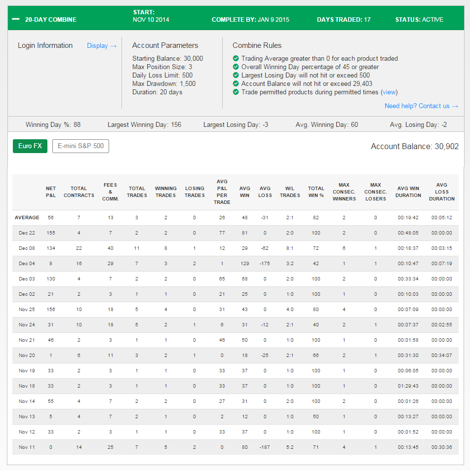Viewport: 470px width, 476px height.
Task: Click Largest Winning Day: 156 statistic
Action: pyautogui.click(x=144, y=125)
